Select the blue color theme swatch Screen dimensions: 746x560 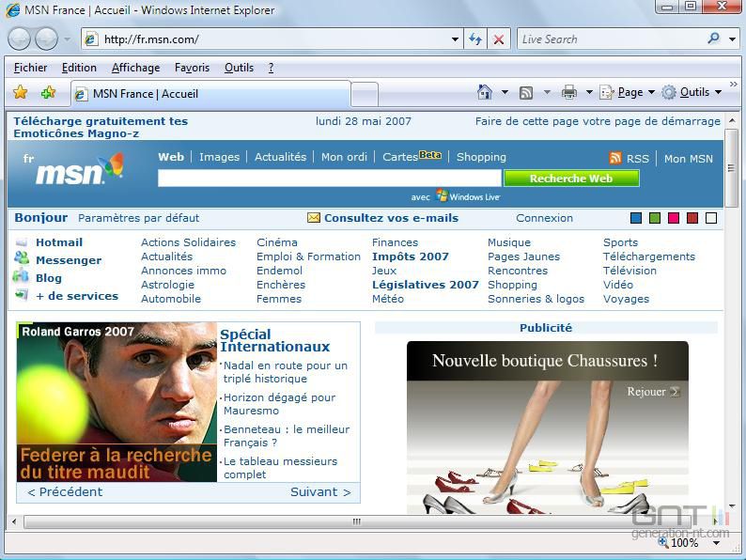click(x=636, y=218)
